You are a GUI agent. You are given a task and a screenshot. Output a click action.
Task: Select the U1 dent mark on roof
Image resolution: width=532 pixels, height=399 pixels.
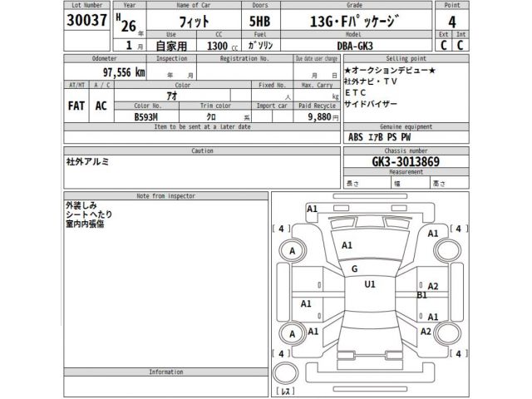pos(370,284)
